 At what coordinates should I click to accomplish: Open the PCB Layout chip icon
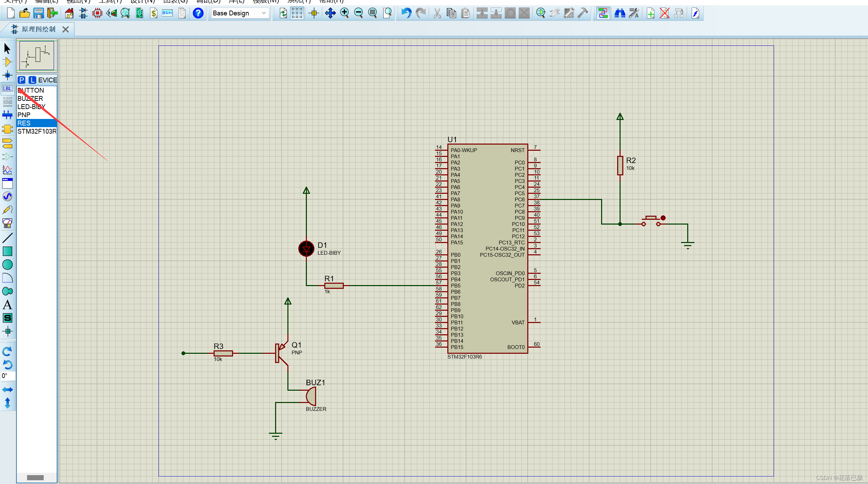97,13
